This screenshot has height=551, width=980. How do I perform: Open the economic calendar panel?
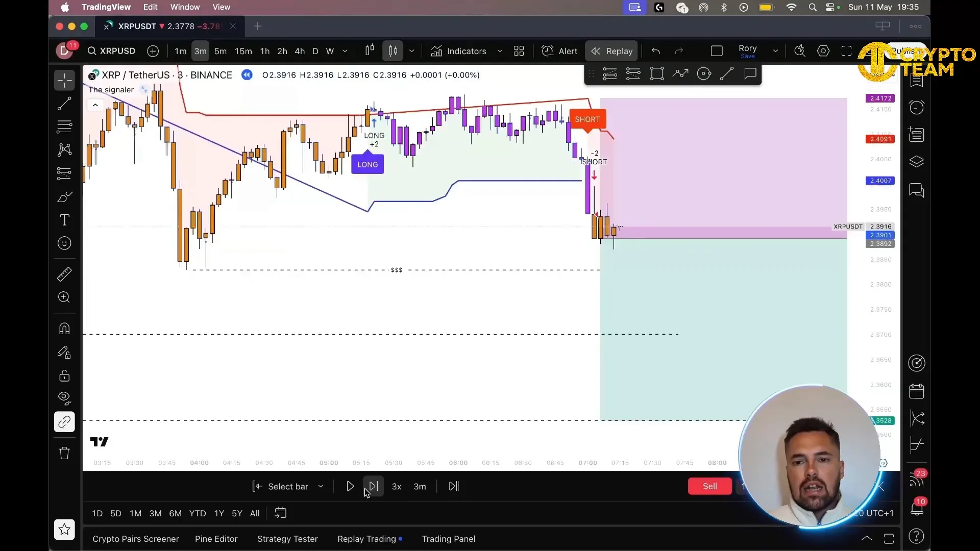[917, 391]
